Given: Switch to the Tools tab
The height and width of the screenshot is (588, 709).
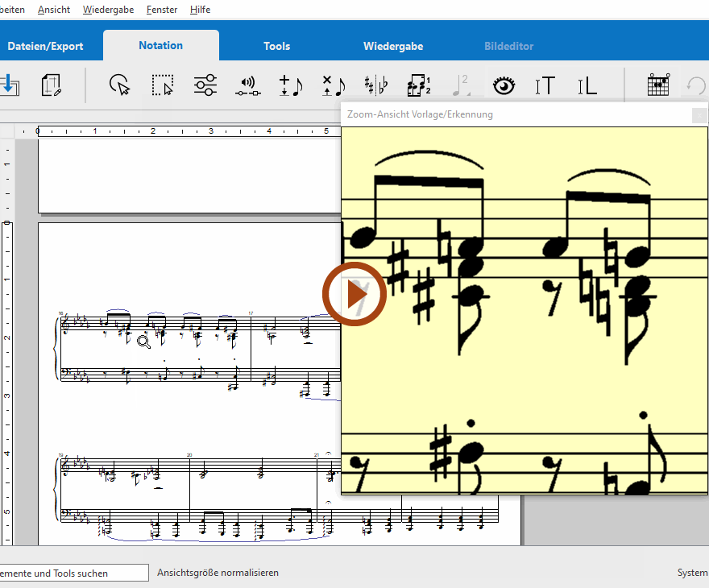Looking at the screenshot, I should (276, 46).
